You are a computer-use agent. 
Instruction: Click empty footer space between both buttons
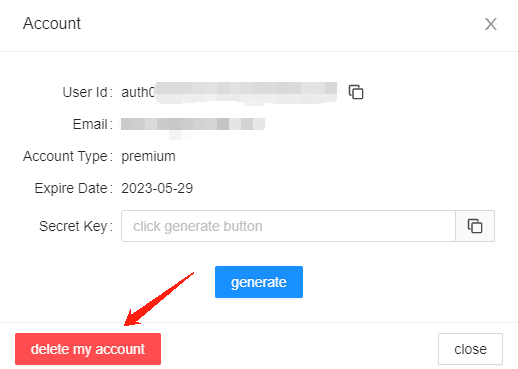(299, 349)
